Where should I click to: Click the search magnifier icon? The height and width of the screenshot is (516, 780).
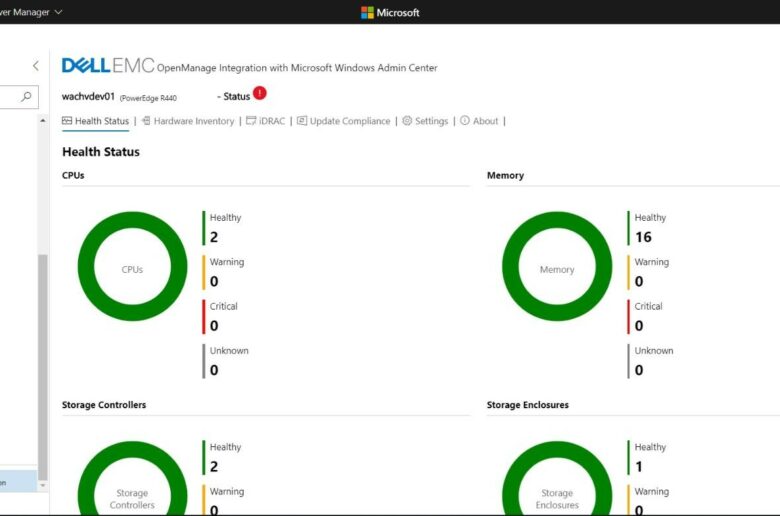pyautogui.click(x=27, y=96)
